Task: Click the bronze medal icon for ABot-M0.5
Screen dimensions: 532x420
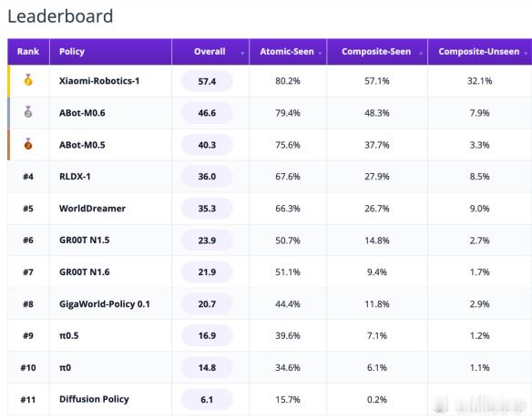Action: (28, 144)
